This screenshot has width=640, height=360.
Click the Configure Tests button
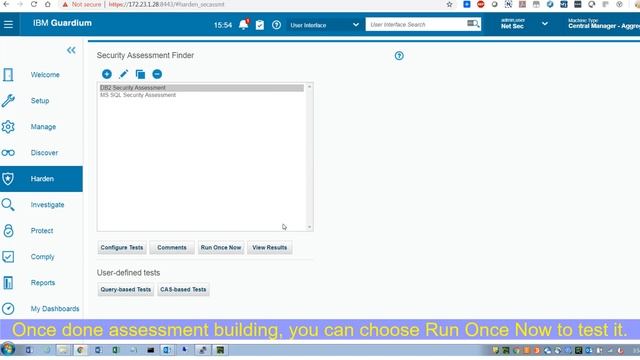122,248
